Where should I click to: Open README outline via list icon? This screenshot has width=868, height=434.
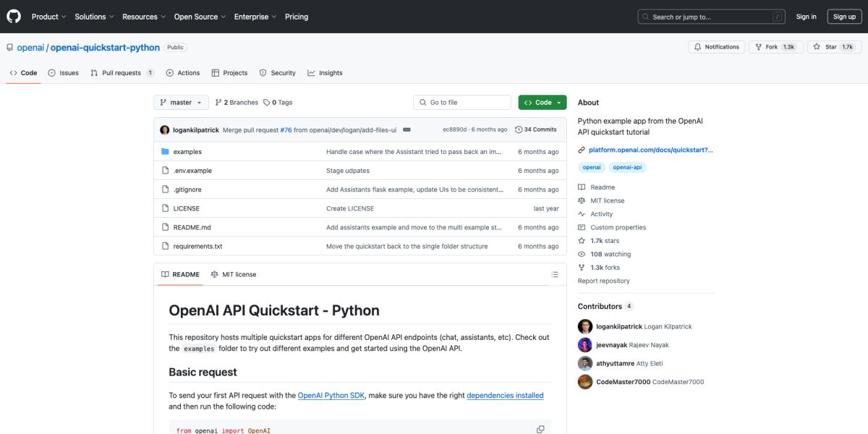tap(555, 274)
